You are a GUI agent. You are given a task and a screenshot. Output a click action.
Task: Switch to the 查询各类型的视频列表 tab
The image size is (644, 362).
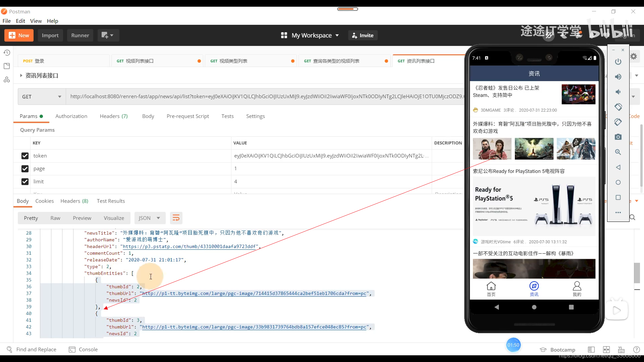pos(344,61)
